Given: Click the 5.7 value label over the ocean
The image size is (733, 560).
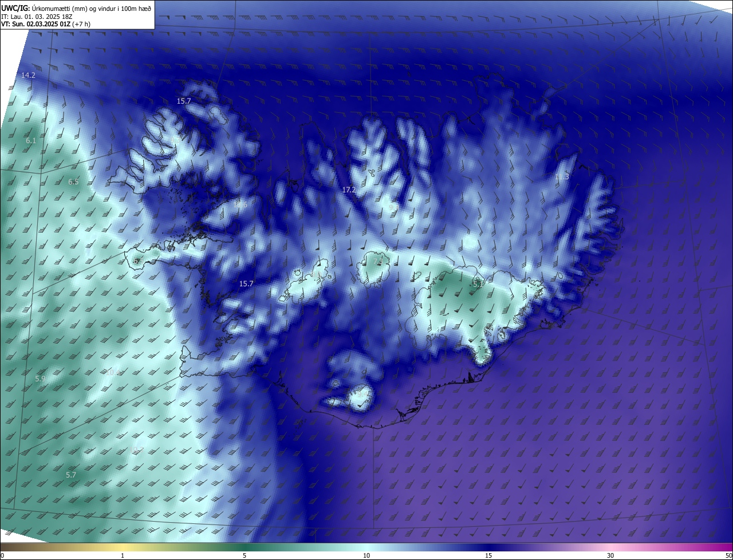Looking at the screenshot, I should coord(71,475).
